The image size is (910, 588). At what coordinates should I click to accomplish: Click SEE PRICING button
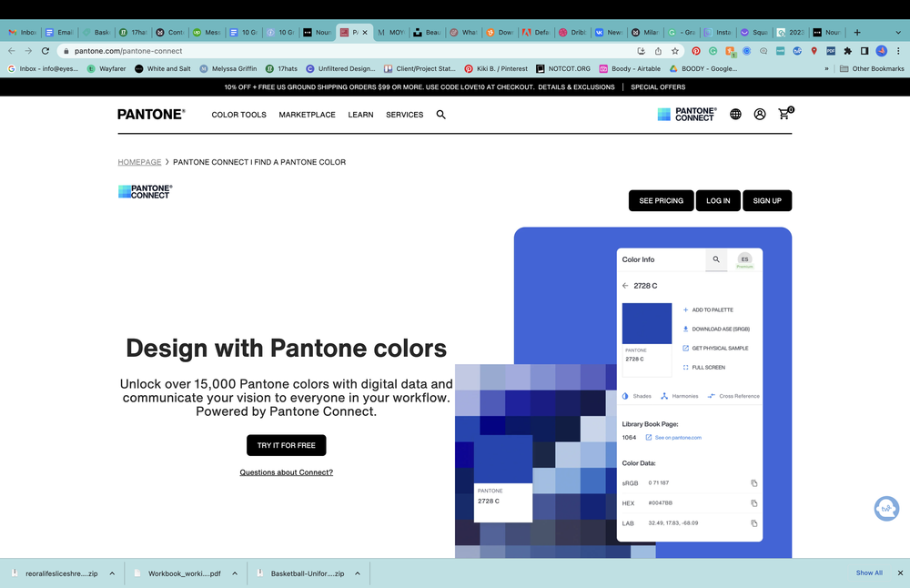(661, 201)
